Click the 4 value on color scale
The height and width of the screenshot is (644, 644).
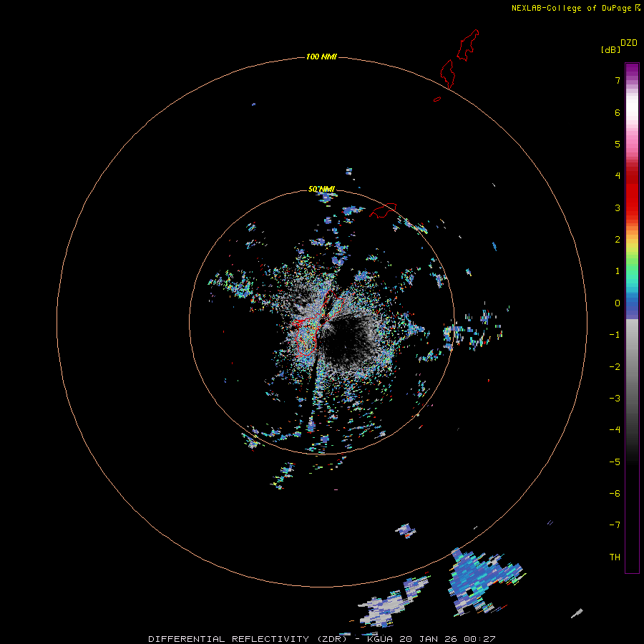pyautogui.click(x=618, y=176)
